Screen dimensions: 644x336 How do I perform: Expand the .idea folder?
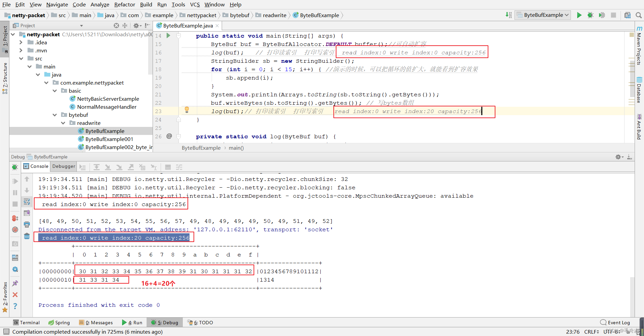coord(21,42)
